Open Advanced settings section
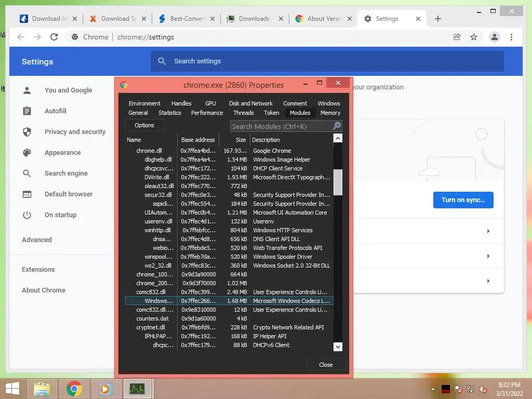This screenshot has height=399, width=532. coord(37,240)
